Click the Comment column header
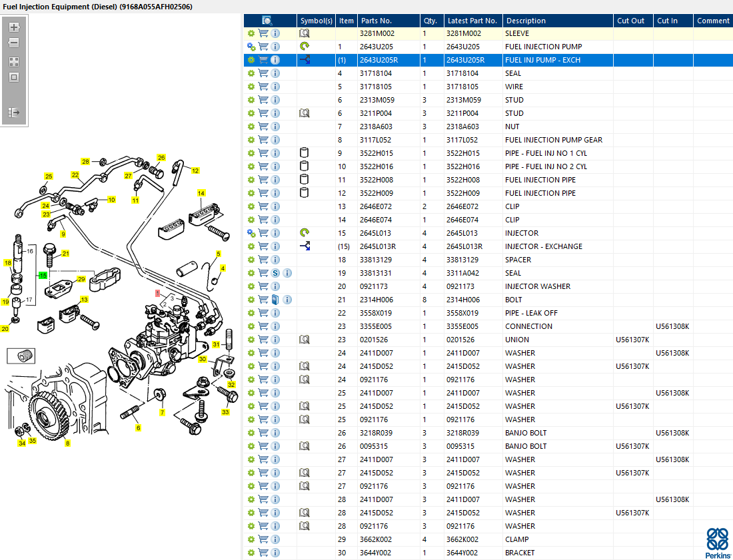Image resolution: width=733 pixels, height=560 pixels. point(714,21)
